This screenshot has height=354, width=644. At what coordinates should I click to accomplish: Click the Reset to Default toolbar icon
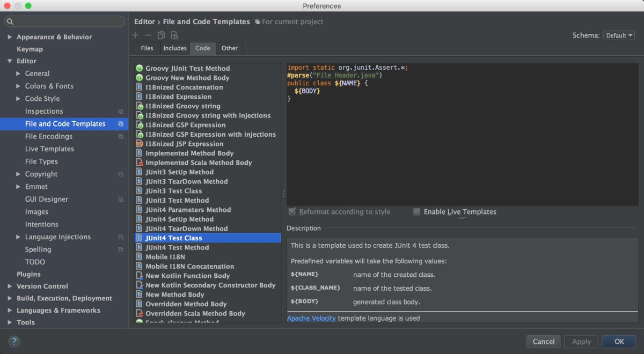[174, 35]
